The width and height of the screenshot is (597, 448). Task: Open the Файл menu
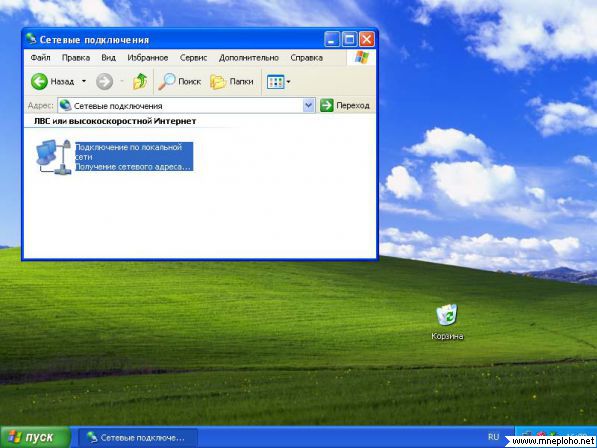pyautogui.click(x=40, y=58)
